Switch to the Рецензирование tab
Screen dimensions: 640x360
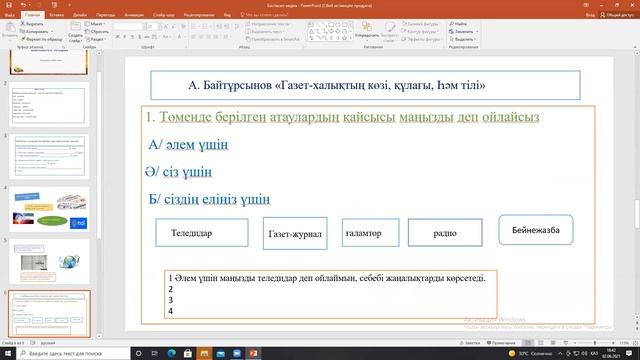pyautogui.click(x=199, y=15)
